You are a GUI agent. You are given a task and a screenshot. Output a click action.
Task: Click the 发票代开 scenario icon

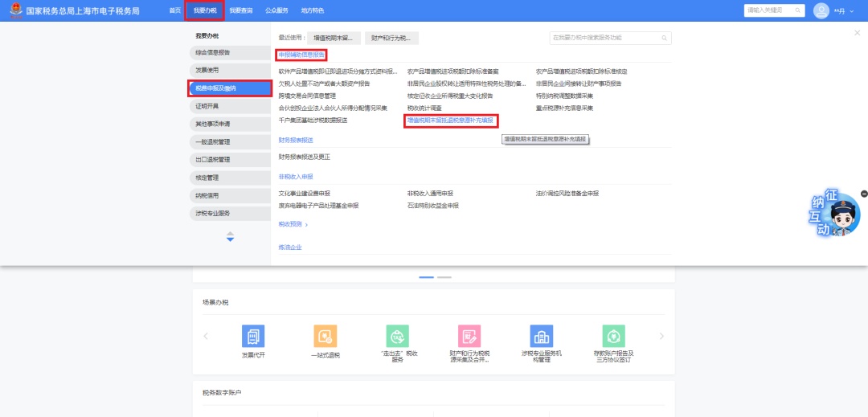point(253,337)
